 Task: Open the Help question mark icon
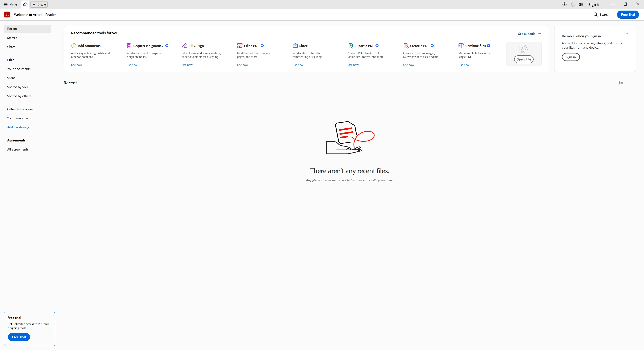pos(564,5)
